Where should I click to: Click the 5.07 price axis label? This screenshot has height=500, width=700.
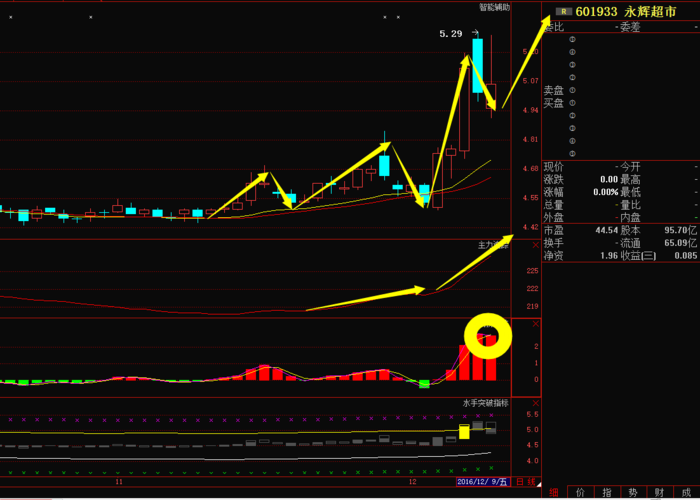click(531, 81)
